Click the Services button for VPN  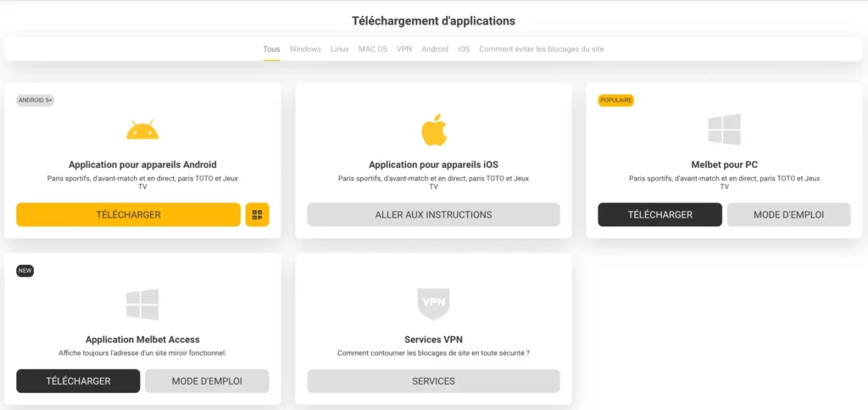click(433, 381)
